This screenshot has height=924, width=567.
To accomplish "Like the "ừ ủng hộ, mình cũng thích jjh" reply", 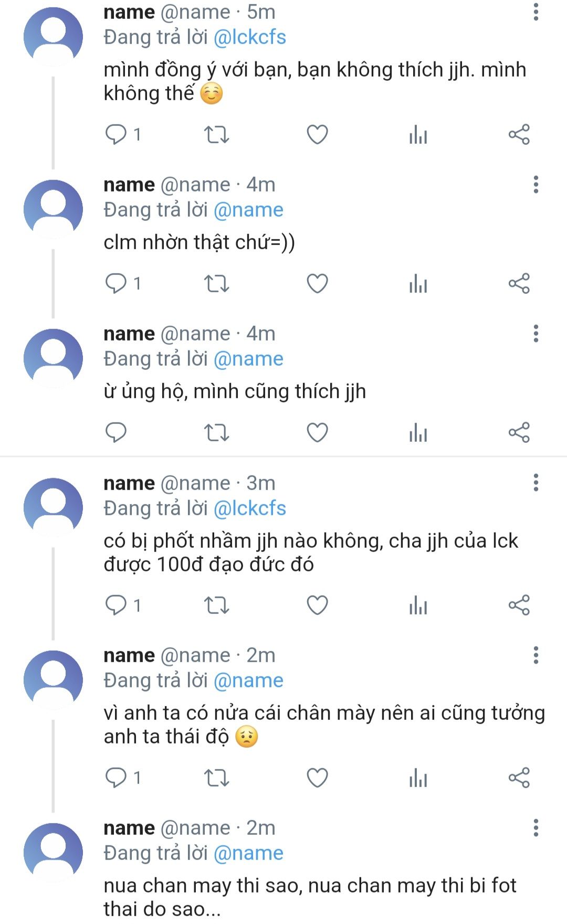I will point(317,433).
